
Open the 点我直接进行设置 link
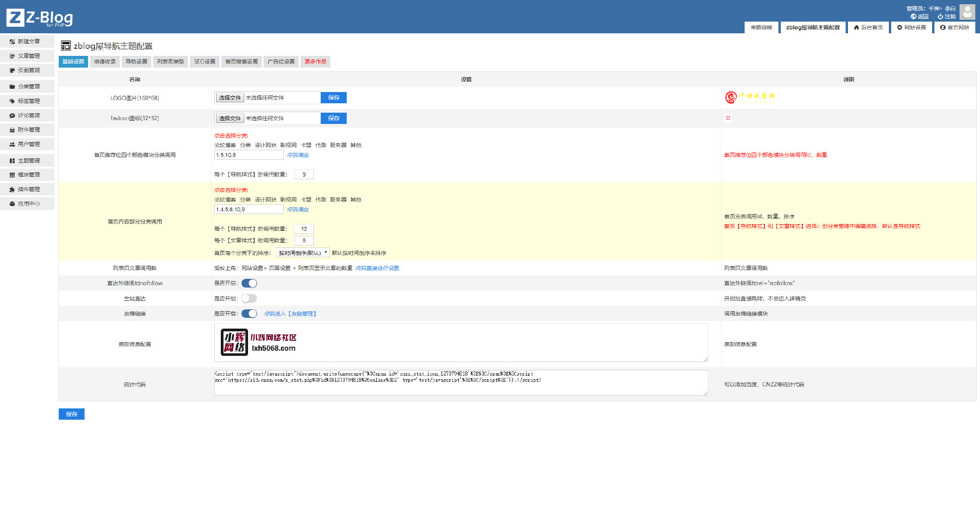(x=377, y=268)
